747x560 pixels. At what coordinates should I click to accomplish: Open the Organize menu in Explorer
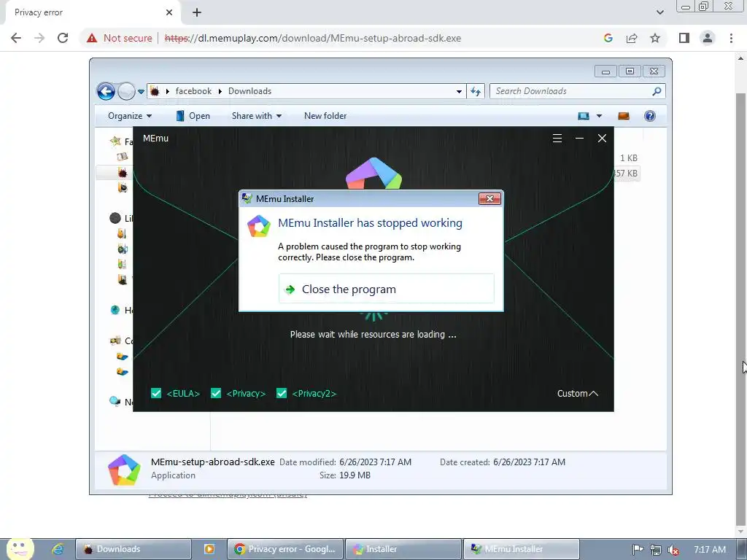tap(130, 116)
